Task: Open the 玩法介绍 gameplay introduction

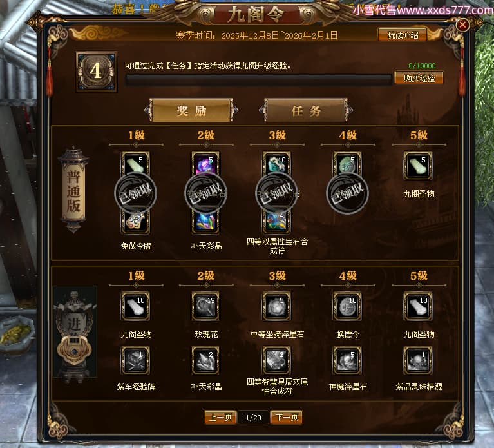Action: coord(403,35)
